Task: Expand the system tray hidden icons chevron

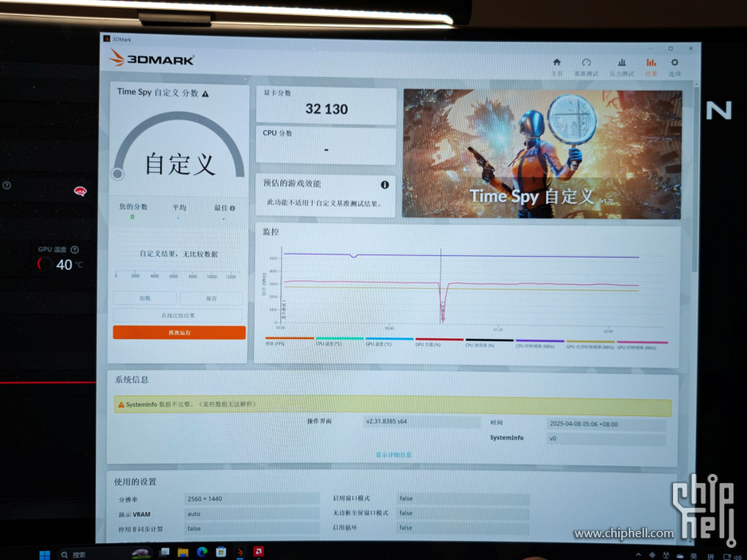Action: [x=638, y=555]
